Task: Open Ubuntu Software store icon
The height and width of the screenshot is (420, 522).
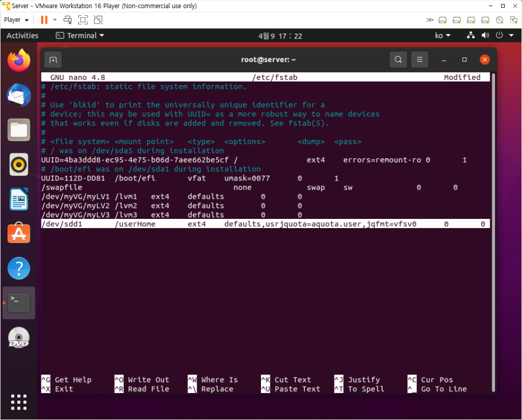Action: click(19, 233)
